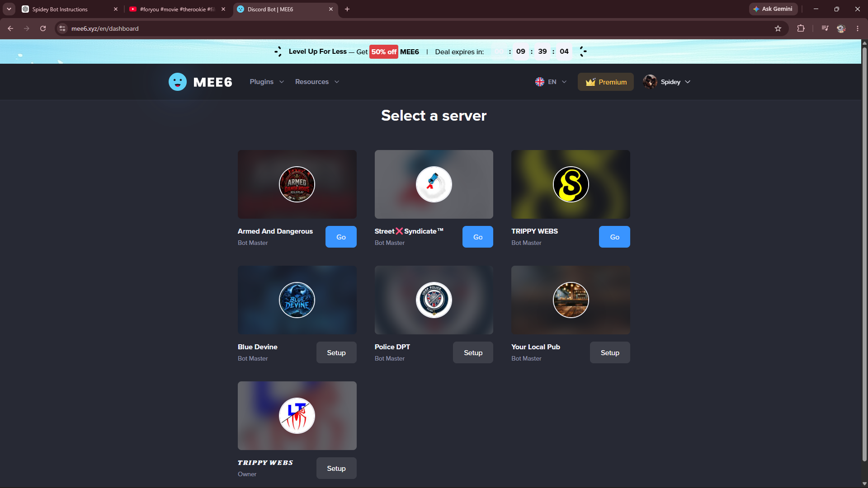Click the UK flag language icon

540,82
